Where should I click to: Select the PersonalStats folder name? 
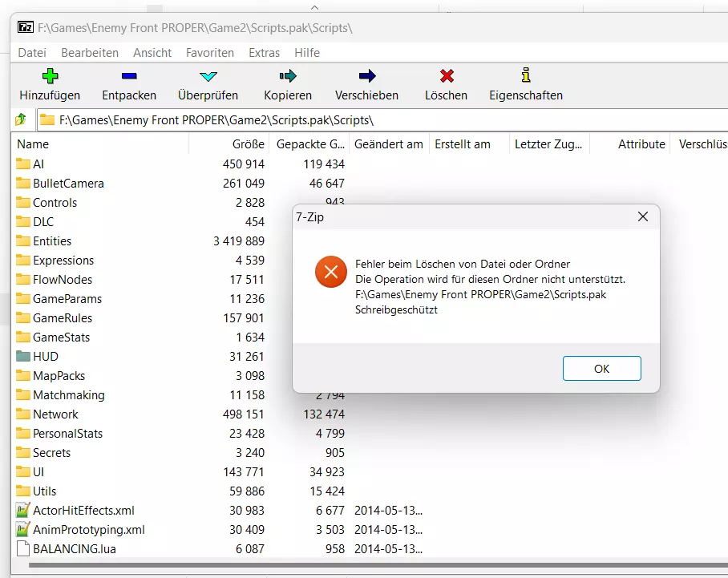point(68,434)
